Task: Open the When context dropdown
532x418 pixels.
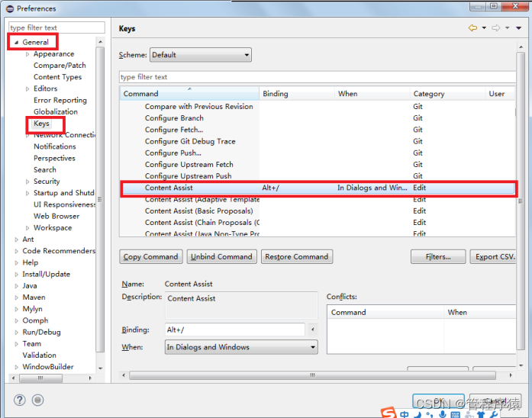Action: (241, 347)
